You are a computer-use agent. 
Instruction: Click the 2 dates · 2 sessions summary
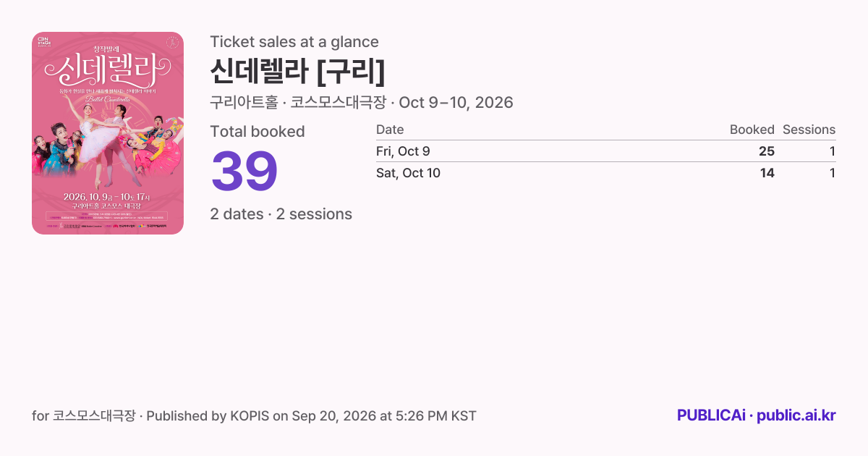281,214
